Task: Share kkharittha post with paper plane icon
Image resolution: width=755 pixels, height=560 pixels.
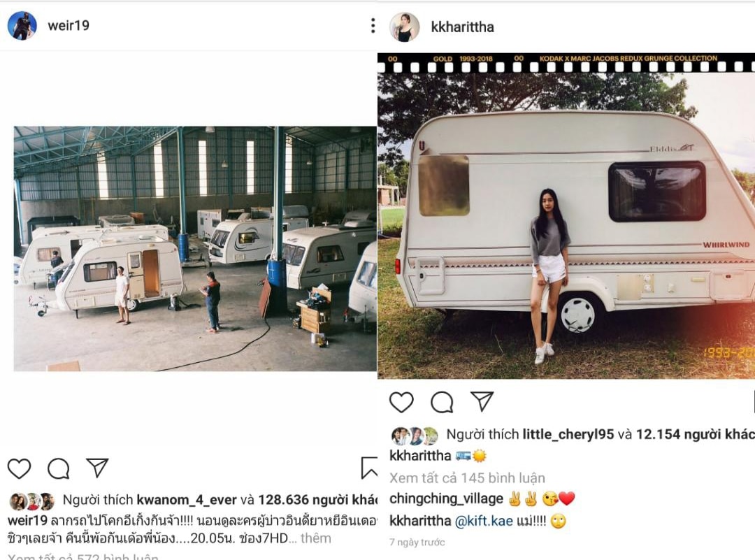Action: coord(482,401)
